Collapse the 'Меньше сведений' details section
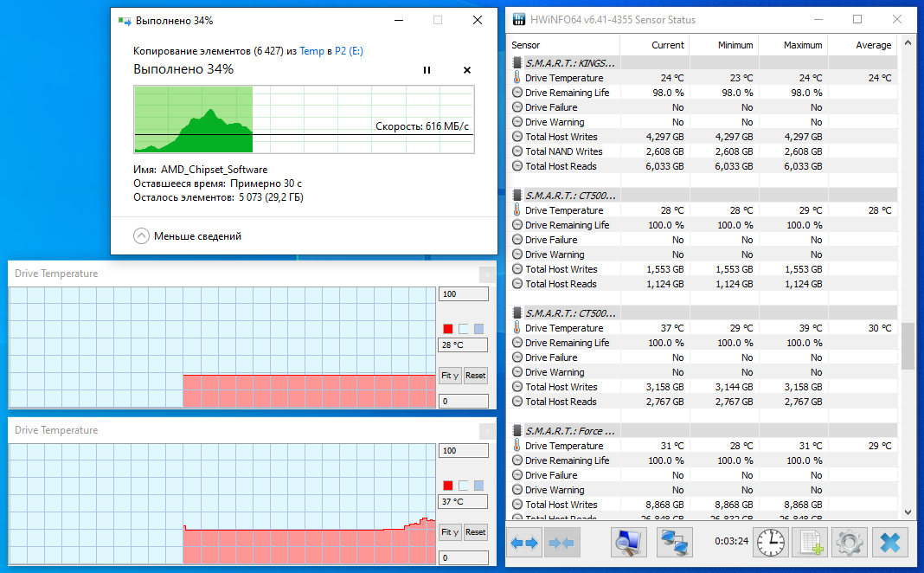The image size is (924, 573). [141, 235]
